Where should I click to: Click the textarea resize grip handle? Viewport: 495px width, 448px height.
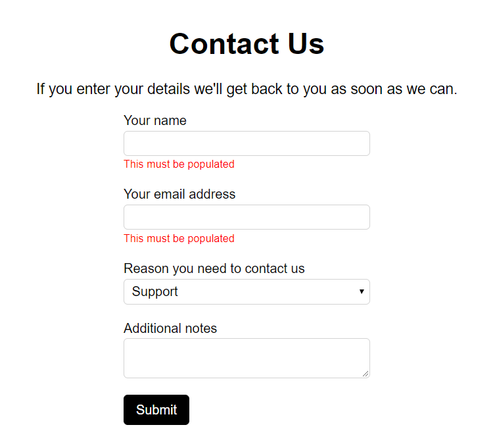point(365,374)
